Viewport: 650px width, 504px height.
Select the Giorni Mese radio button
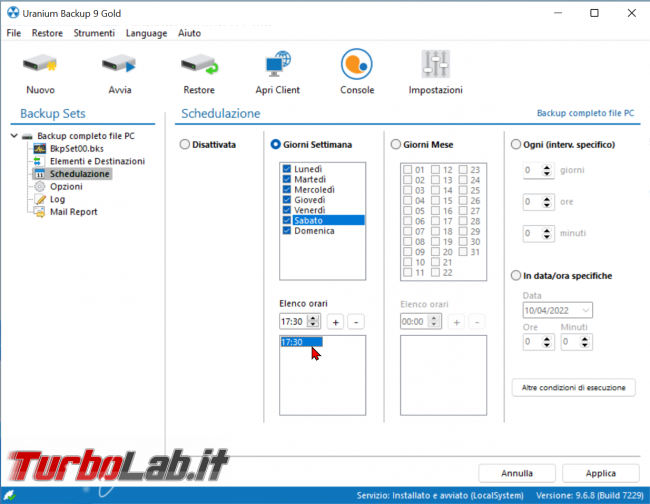[x=396, y=144]
